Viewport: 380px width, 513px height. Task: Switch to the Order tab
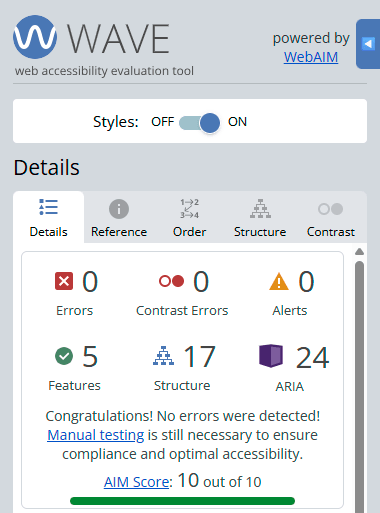189,218
